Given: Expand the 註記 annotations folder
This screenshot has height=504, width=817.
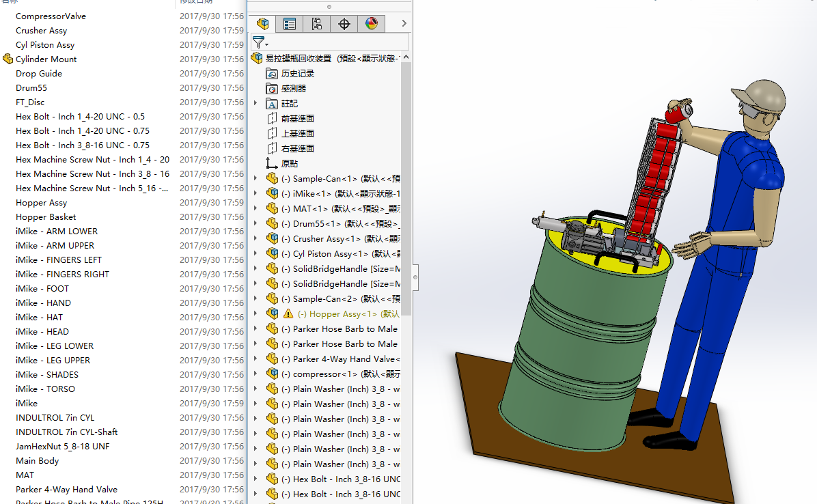Looking at the screenshot, I should coord(255,104).
